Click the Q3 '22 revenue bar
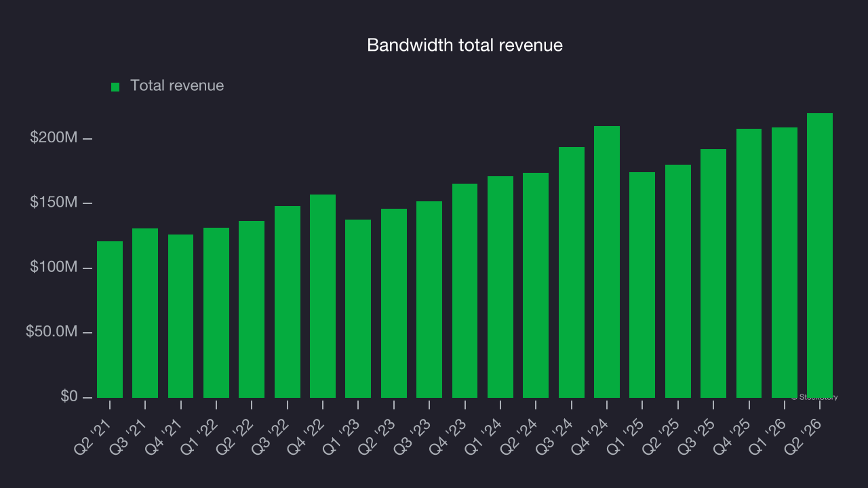Screen dimensions: 868x488 tap(288, 302)
